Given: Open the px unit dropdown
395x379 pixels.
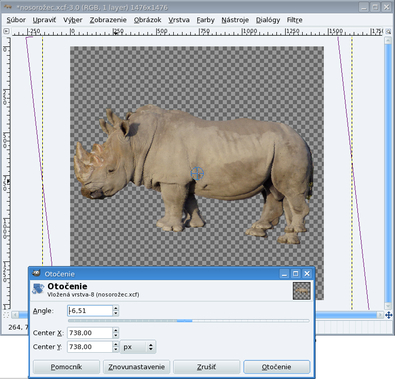Looking at the screenshot, I should point(138,347).
